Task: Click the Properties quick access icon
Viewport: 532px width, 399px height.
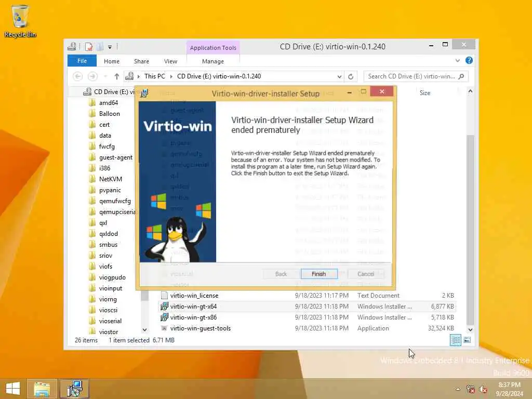Action: click(x=88, y=46)
